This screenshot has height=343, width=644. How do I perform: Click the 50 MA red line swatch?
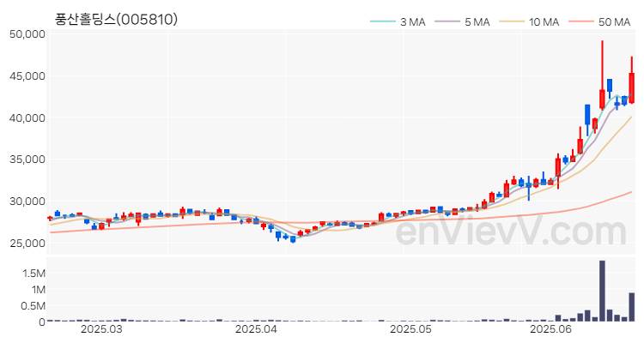click(x=581, y=21)
